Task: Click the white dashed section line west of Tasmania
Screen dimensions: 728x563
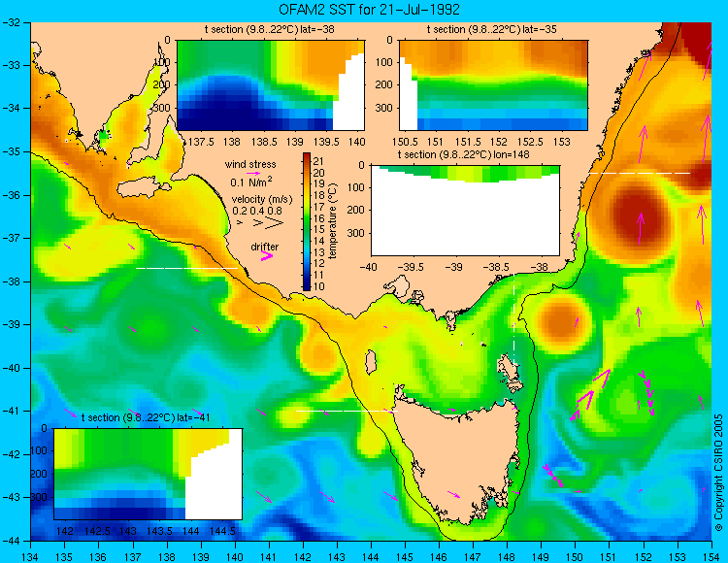Action: click(347, 411)
